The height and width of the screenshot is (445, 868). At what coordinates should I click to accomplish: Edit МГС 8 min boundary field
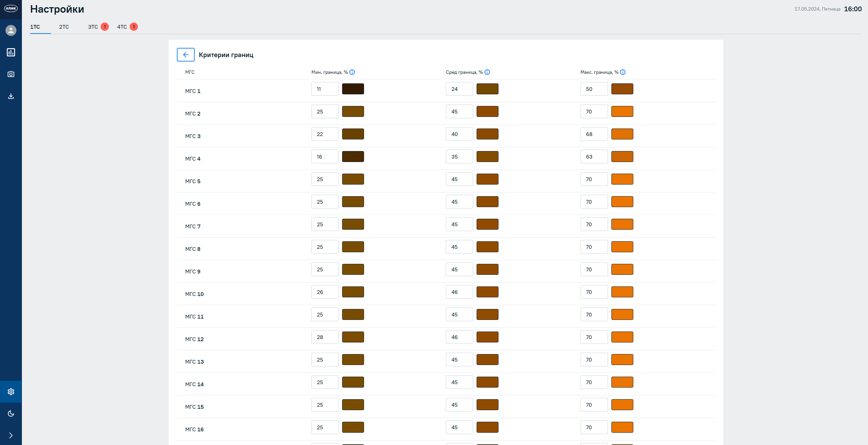(325, 247)
